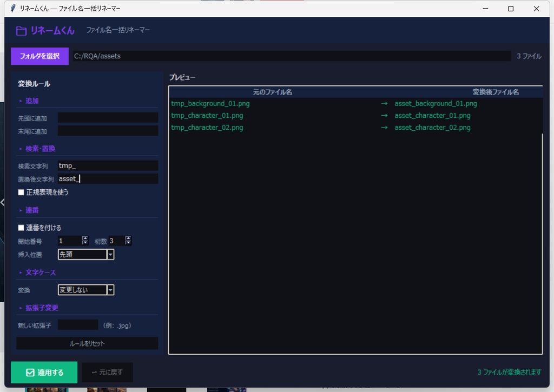Click the green 適用する button
Image resolution: width=554 pixels, height=392 pixels.
tap(44, 372)
